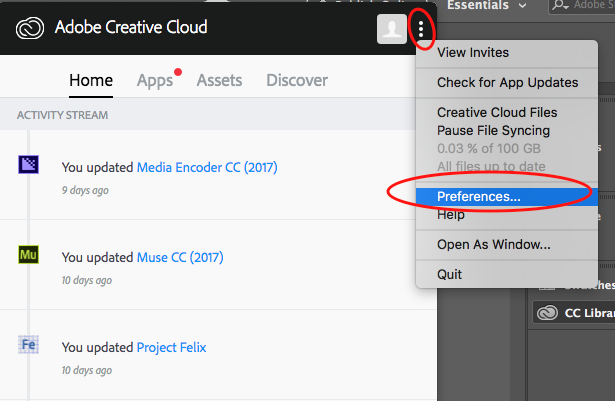Viewport: 615px width, 401px height.
Task: Quit Creative Cloud from the menu
Action: (450, 273)
